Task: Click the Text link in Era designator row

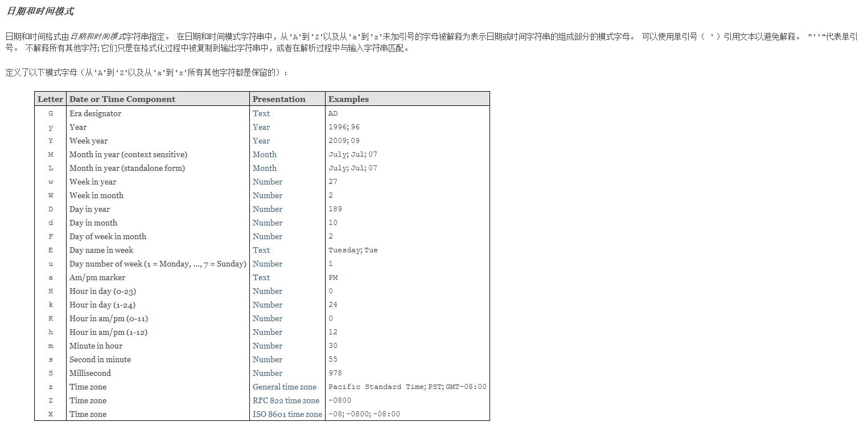Action: tap(261, 113)
